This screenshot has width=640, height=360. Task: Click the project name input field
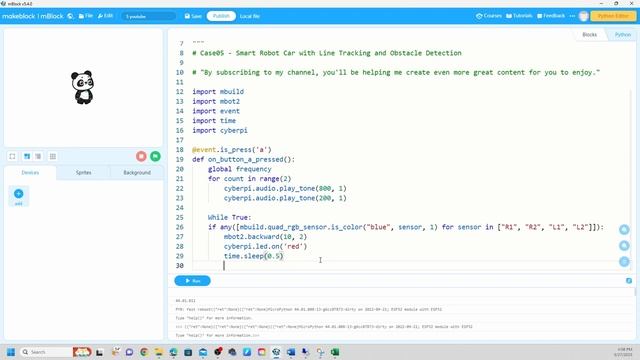149,16
